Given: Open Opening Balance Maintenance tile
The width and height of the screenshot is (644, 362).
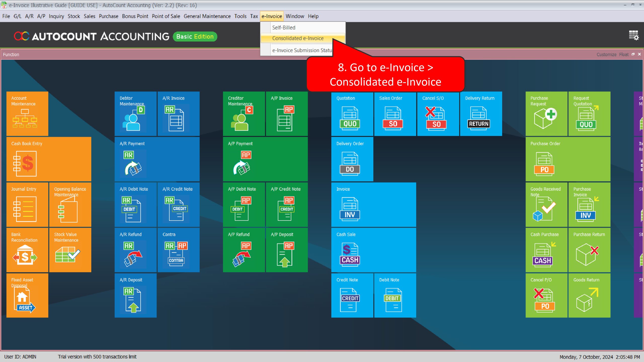Looking at the screenshot, I should (70, 205).
